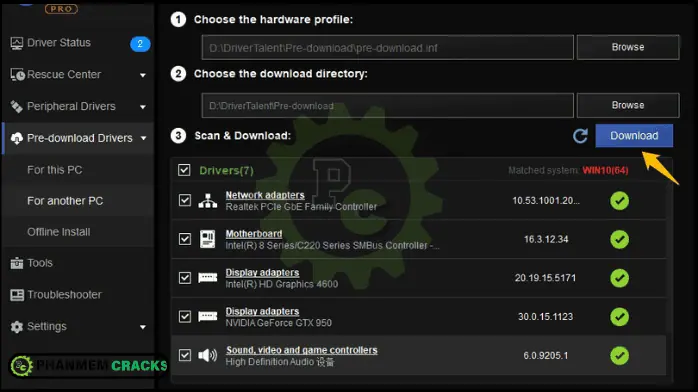The width and height of the screenshot is (698, 392).
Task: Click the version number 30.0.15.1123
Action: pyautogui.click(x=545, y=317)
